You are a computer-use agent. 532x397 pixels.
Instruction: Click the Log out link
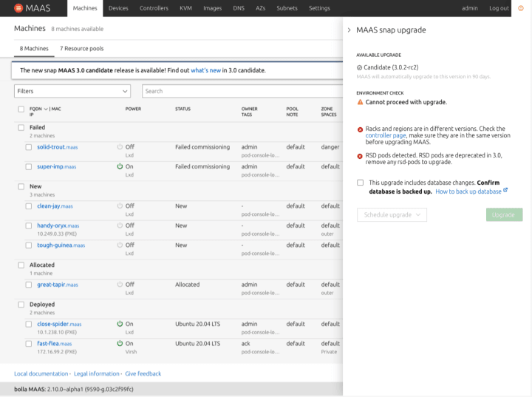(x=499, y=8)
